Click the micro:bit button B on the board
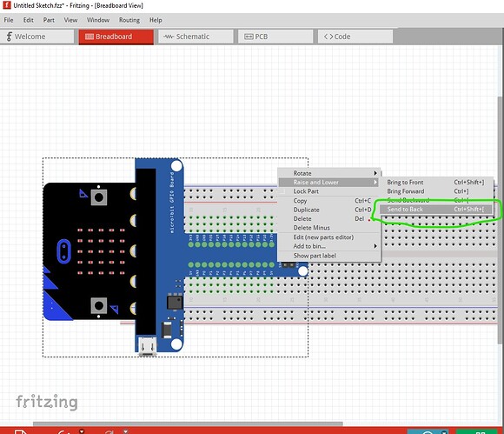The height and width of the screenshot is (434, 504). click(x=99, y=305)
